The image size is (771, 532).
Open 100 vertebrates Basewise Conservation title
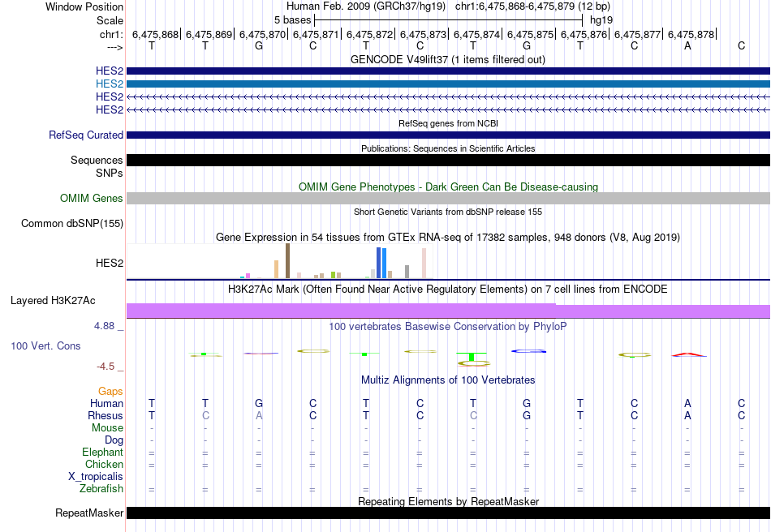tap(448, 326)
